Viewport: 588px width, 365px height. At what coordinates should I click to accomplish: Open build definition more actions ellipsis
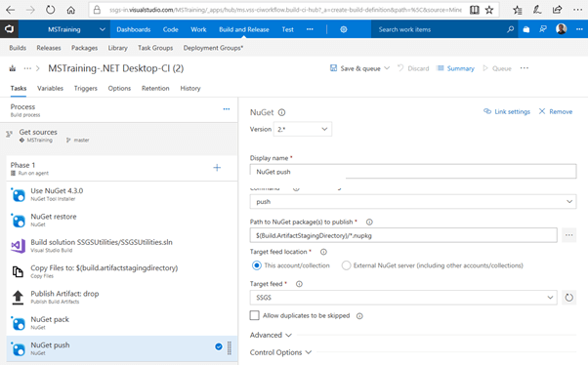point(525,68)
